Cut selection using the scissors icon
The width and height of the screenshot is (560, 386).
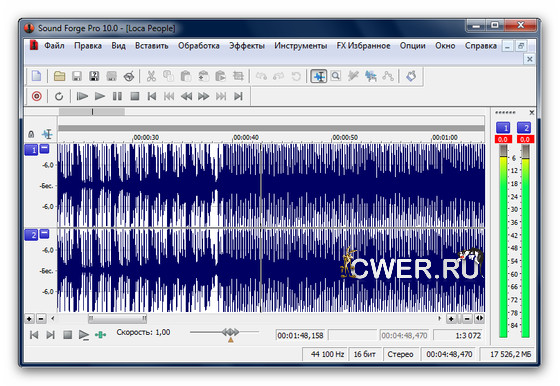click(x=151, y=76)
